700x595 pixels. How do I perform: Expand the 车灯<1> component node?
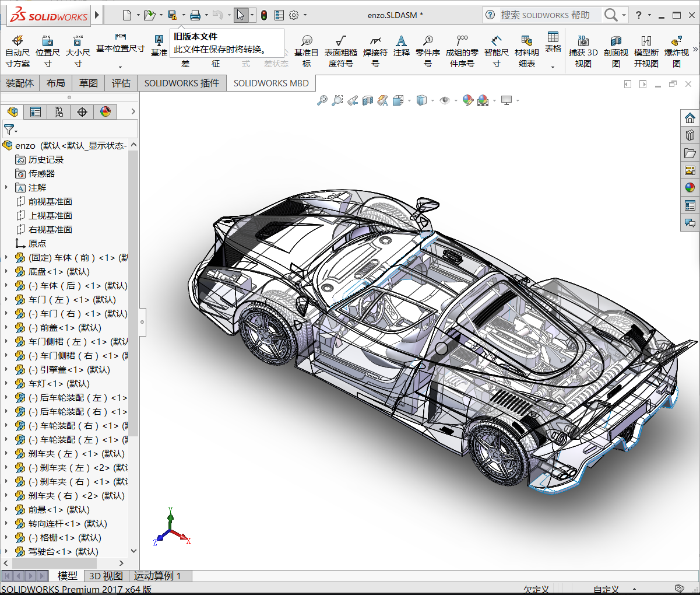point(6,383)
